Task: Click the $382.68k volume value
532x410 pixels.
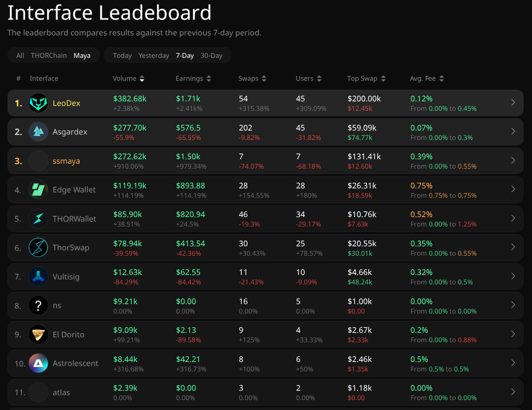Action: click(x=130, y=99)
